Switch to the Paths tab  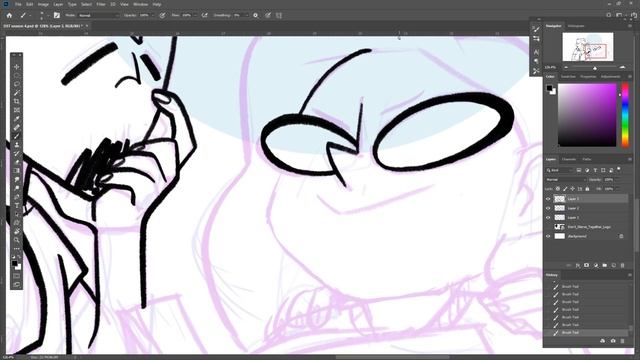[x=587, y=159]
